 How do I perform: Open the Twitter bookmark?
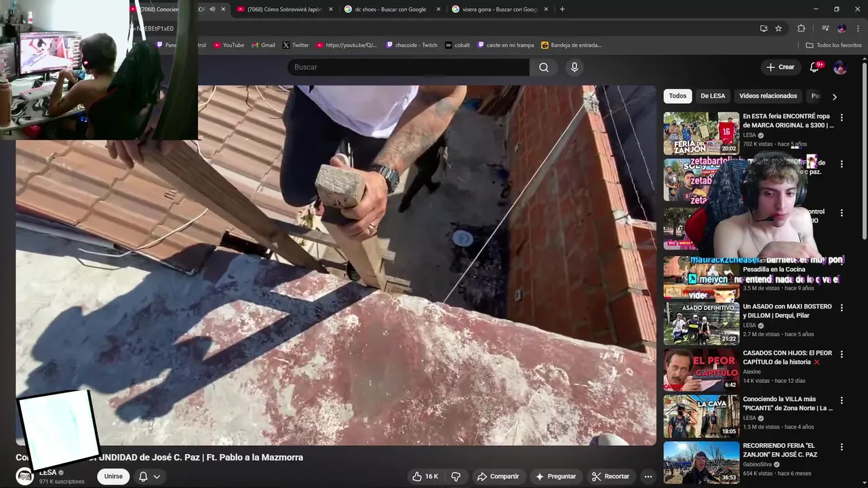coord(296,45)
